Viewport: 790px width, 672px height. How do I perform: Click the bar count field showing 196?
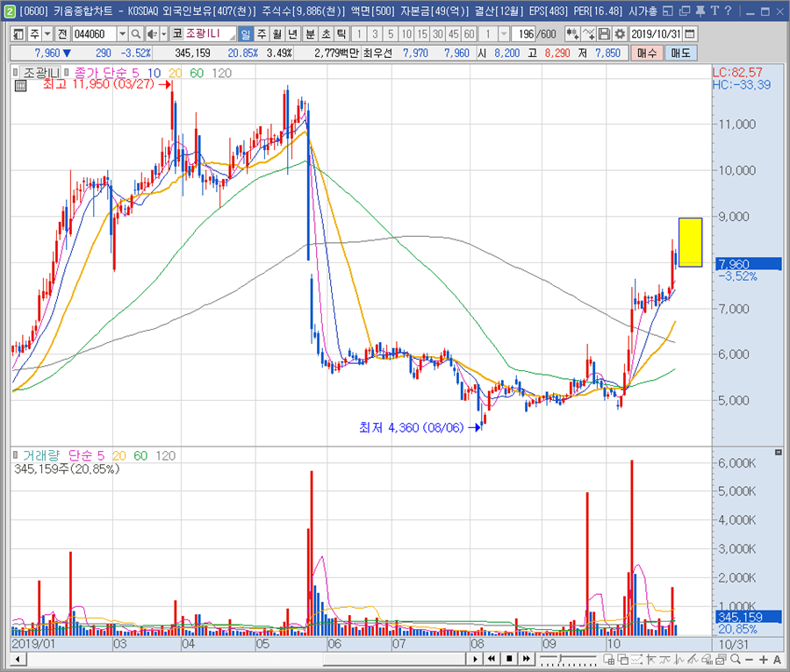coord(523,34)
